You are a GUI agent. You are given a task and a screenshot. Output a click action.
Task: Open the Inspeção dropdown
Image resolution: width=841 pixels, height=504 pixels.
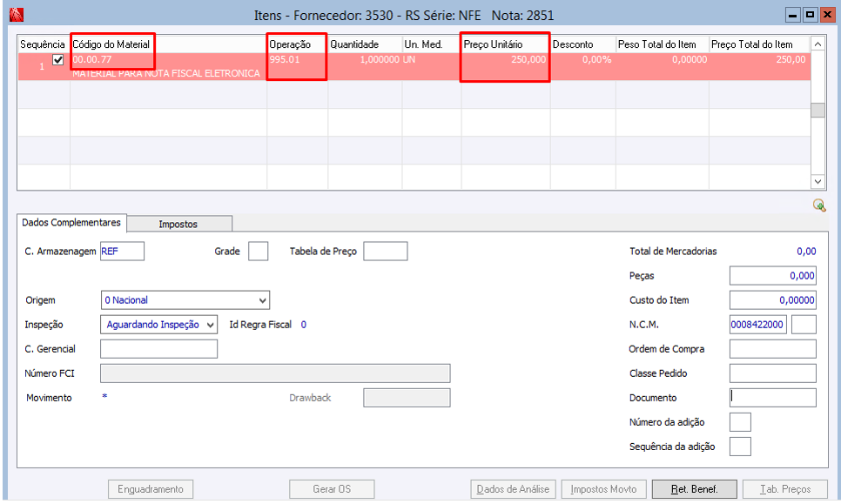tap(158, 325)
